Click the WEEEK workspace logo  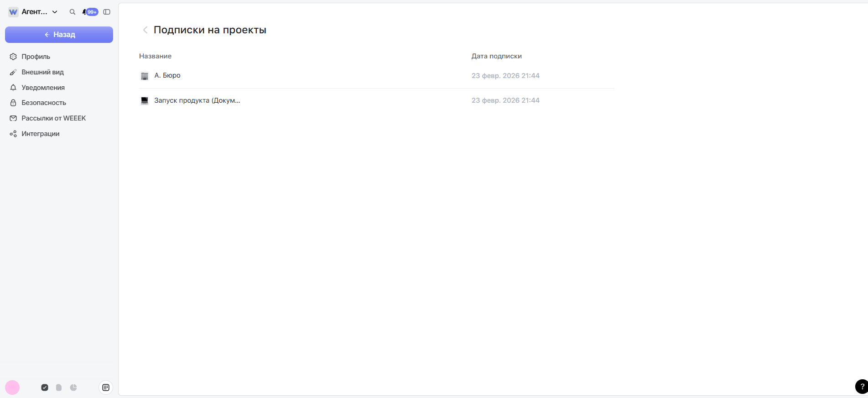pos(13,12)
